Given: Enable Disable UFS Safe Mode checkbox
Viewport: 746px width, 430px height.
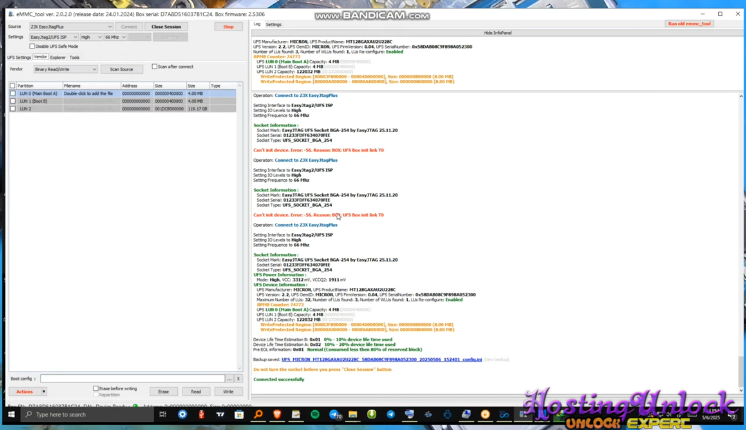Looking at the screenshot, I should [x=32, y=46].
